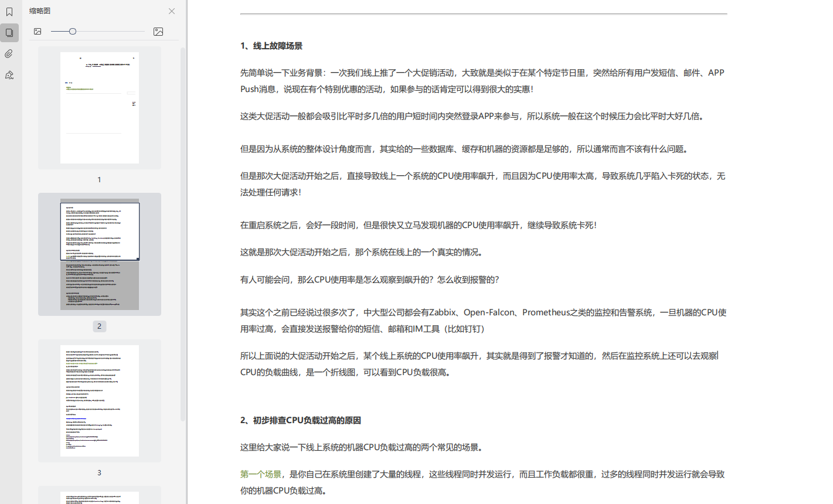Select page 3 thumbnail
Viewport: 833px width, 504px height.
[x=100, y=401]
